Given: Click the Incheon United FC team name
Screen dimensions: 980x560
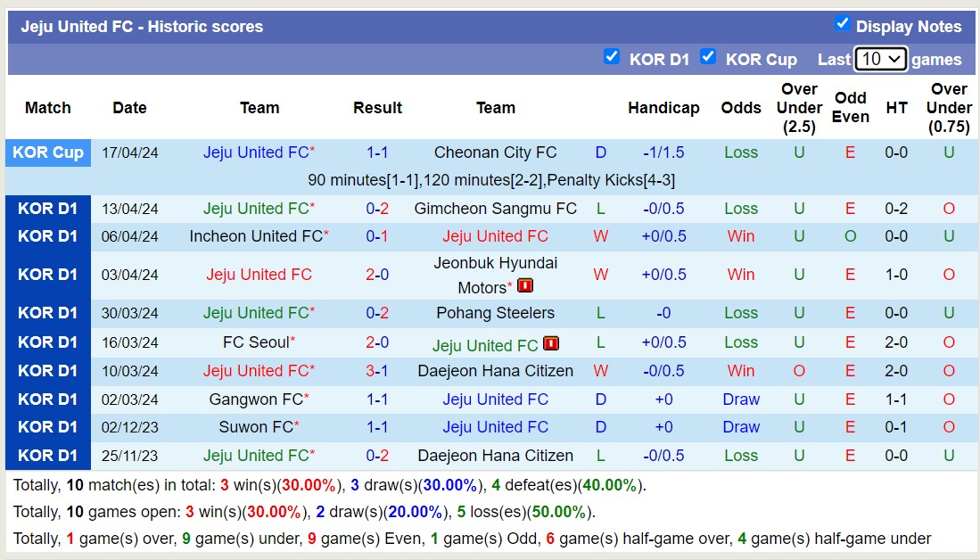Looking at the screenshot, I should point(255,236).
